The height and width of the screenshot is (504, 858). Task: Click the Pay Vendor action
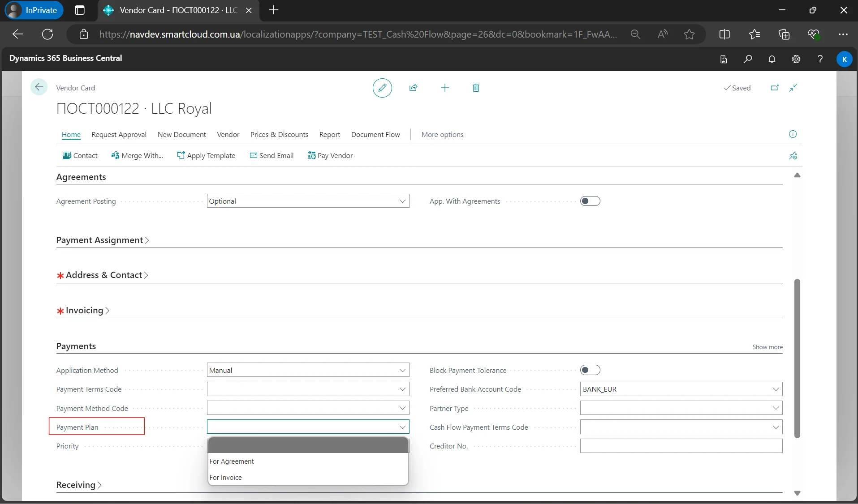330,156
